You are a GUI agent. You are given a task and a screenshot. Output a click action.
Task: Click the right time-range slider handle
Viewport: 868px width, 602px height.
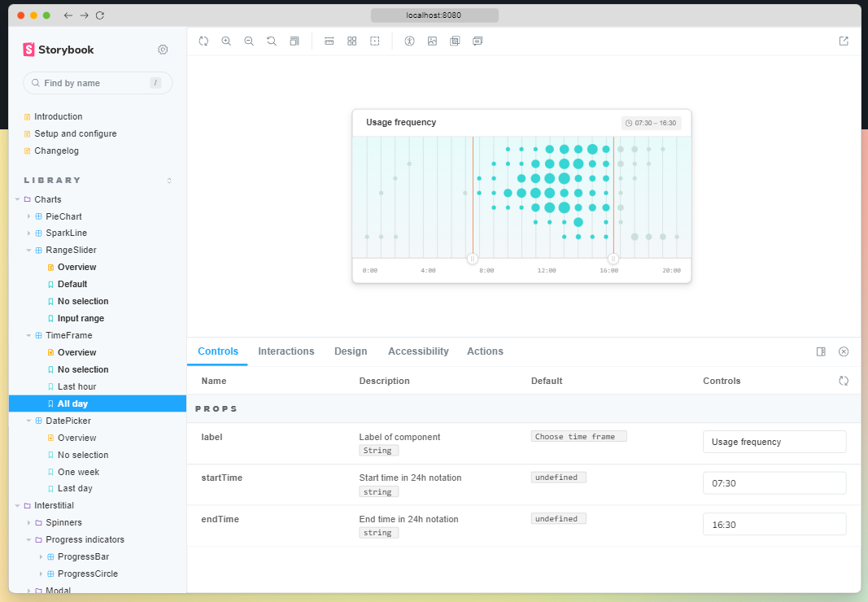613,259
